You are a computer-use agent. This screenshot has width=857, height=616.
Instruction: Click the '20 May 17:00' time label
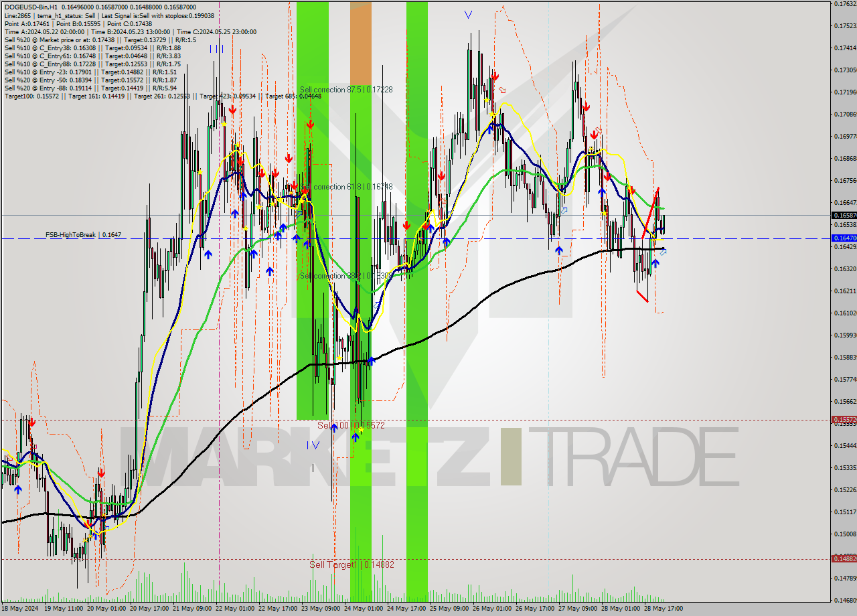[x=151, y=609]
